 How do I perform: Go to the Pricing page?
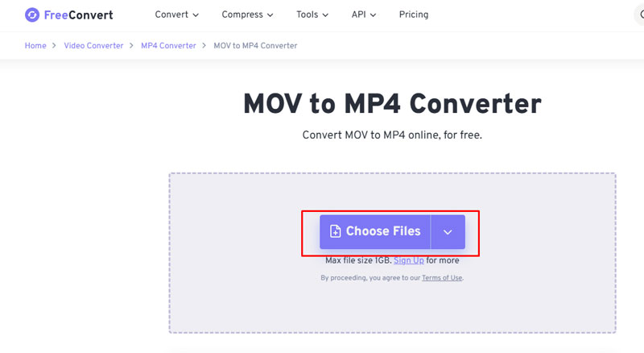(414, 15)
